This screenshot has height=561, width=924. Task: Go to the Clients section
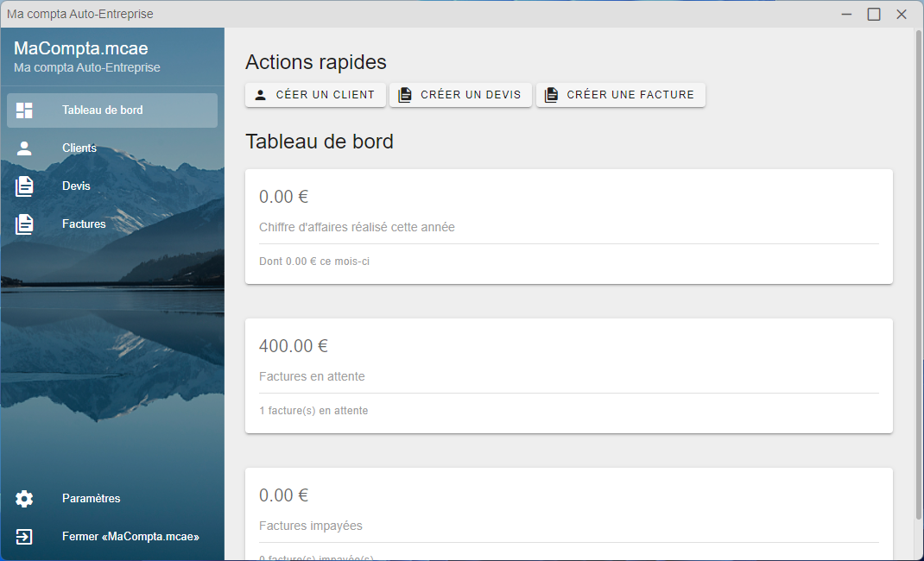[79, 148]
